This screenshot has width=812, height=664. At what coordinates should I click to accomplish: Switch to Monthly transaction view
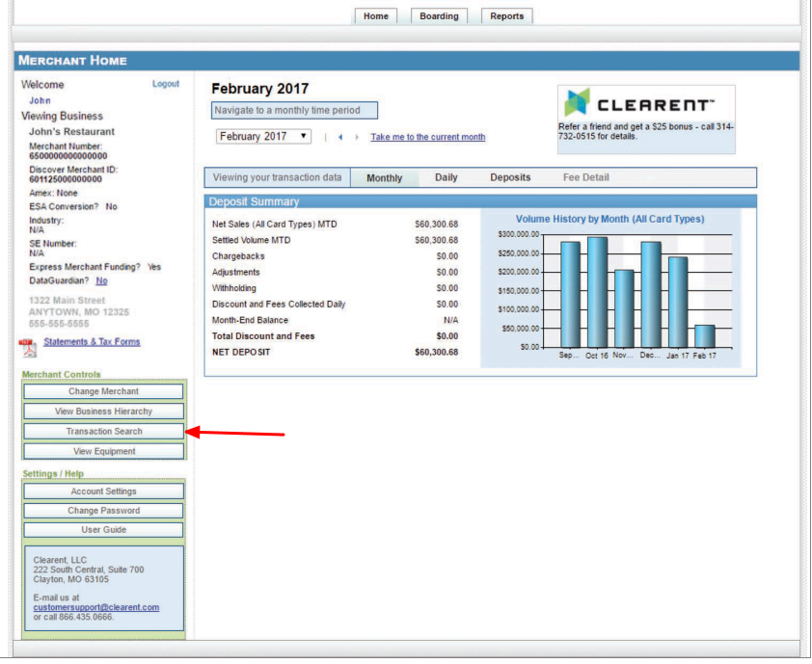[384, 177]
